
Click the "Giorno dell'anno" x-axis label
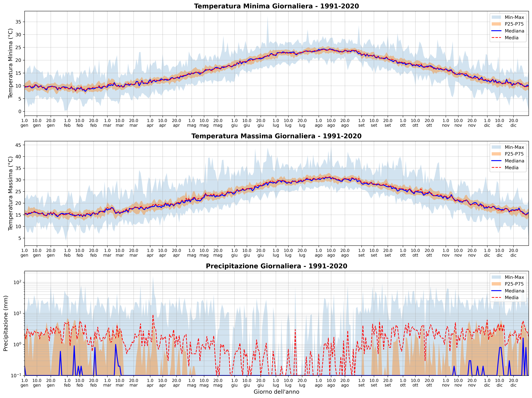[x=276, y=392]
